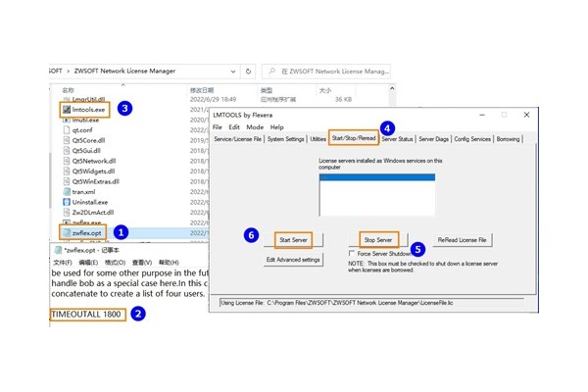Switch to the Server Diags tab

coord(433,139)
